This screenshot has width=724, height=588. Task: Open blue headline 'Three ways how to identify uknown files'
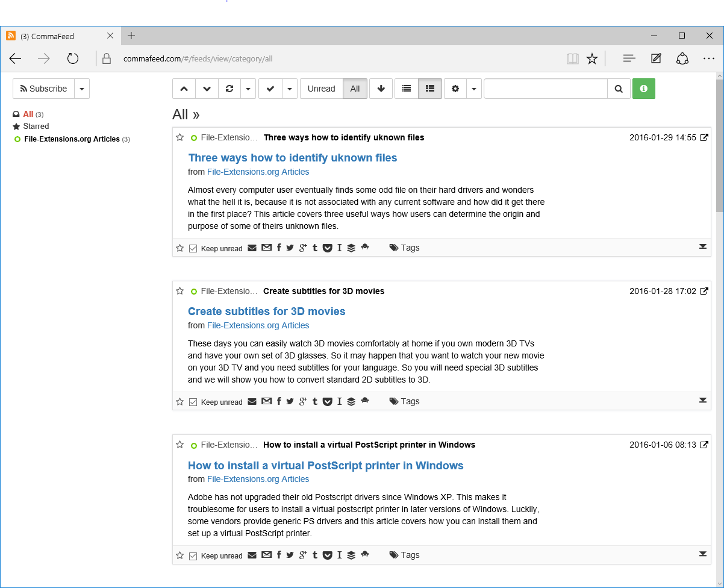click(293, 158)
